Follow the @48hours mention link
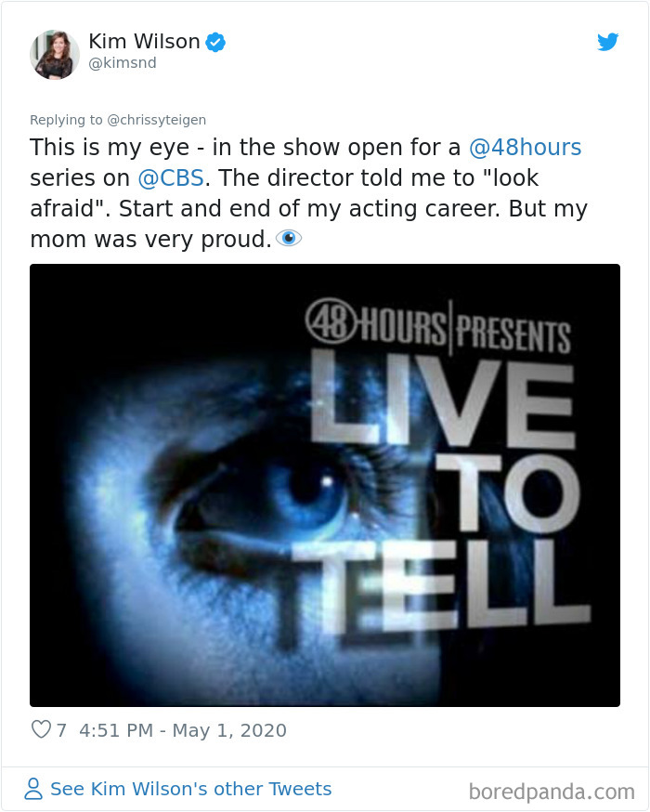The image size is (650, 812). tap(525, 148)
